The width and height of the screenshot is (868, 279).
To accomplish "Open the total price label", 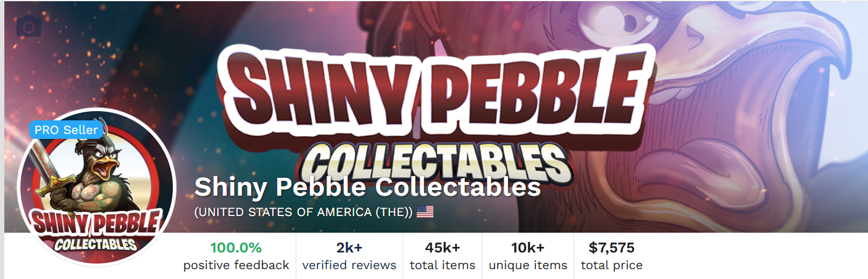I will click(612, 265).
